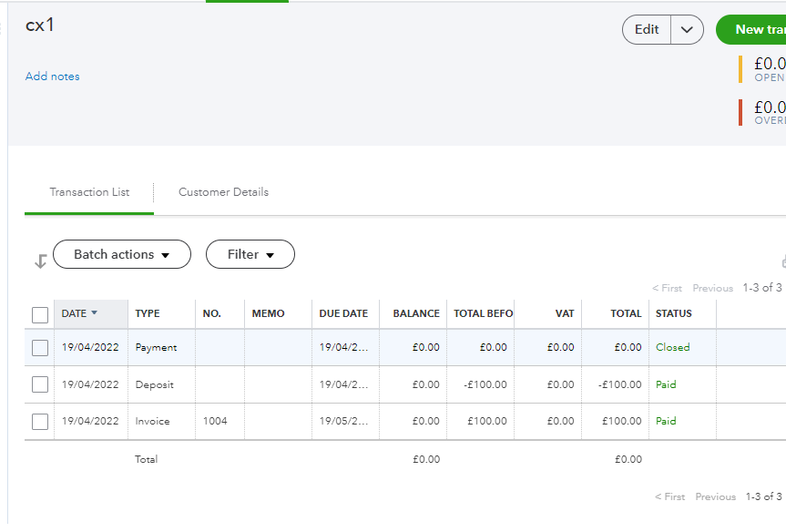Image resolution: width=786 pixels, height=532 pixels.
Task: Click the red overdue balance bar
Action: click(x=740, y=112)
